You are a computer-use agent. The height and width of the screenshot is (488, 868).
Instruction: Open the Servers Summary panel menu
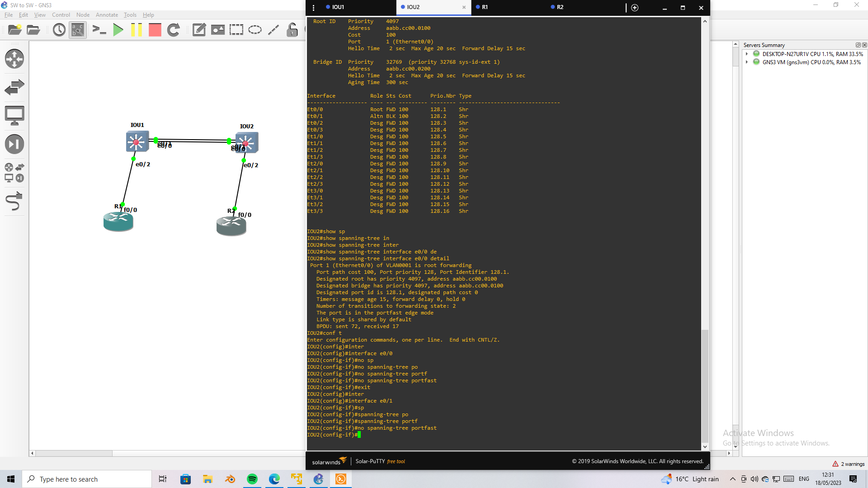858,45
